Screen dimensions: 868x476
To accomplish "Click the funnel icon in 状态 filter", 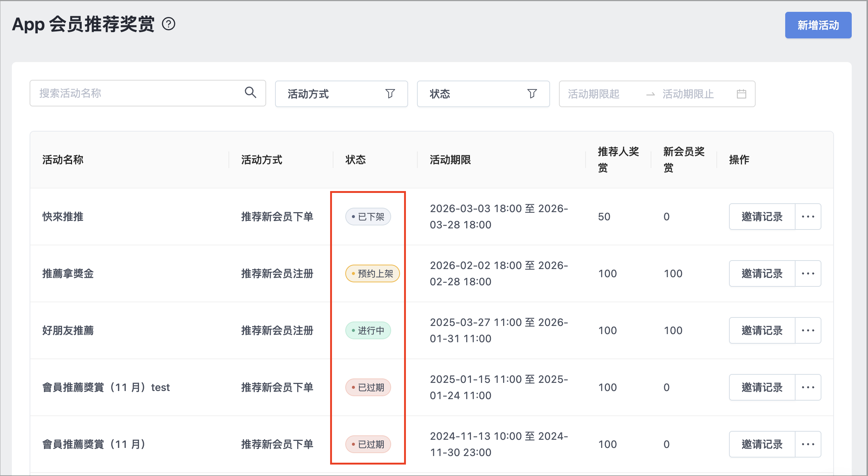I will [532, 94].
